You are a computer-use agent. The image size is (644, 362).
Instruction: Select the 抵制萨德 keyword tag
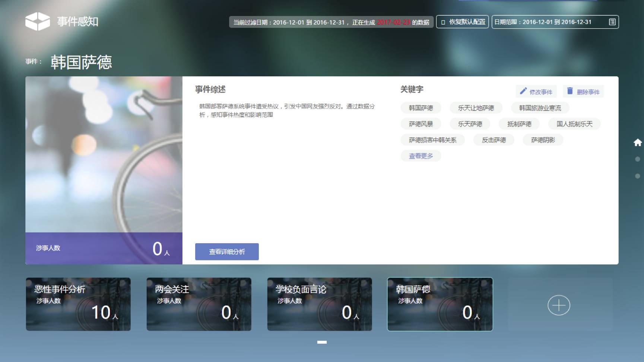519,124
